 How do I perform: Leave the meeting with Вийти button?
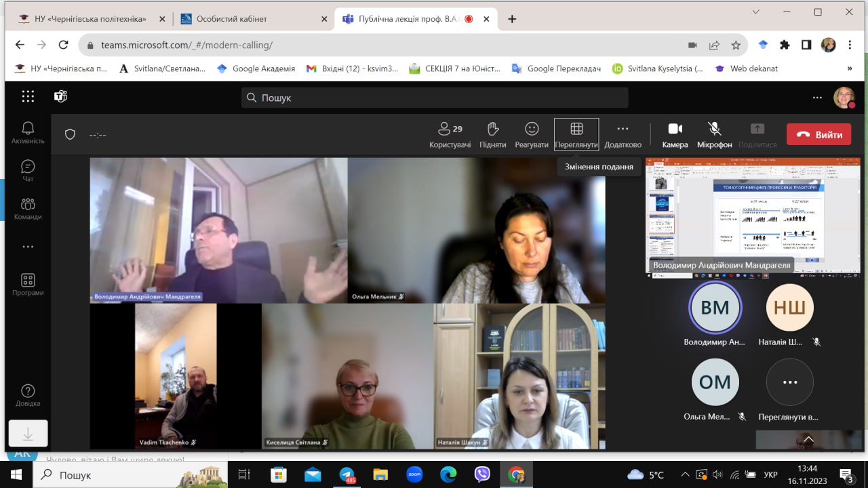[x=818, y=134]
